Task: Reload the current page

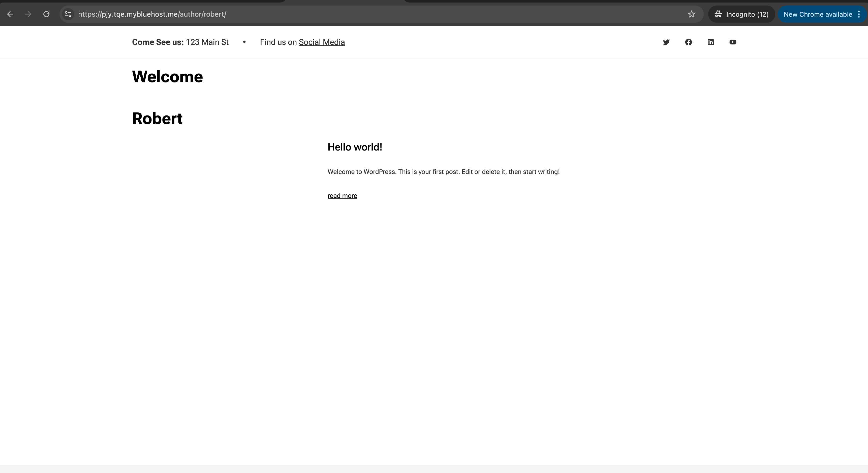Action: coord(46,14)
